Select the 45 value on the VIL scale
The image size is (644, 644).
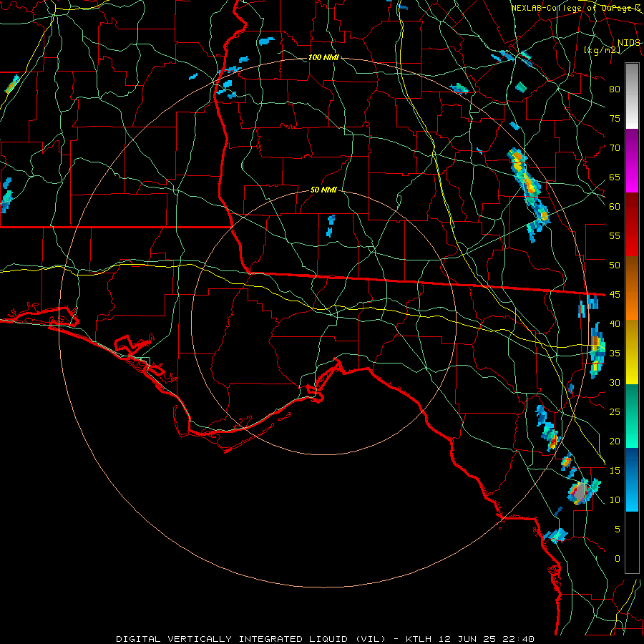pyautogui.click(x=615, y=295)
